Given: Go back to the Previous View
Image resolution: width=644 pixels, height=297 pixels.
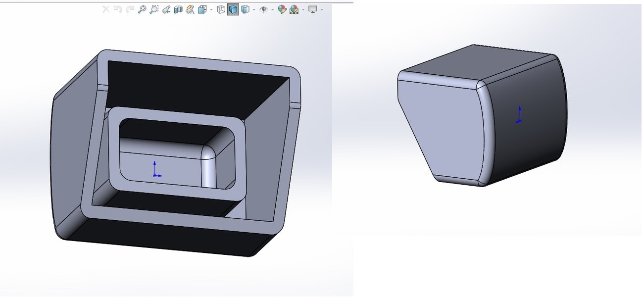Looking at the screenshot, I should click(166, 9).
